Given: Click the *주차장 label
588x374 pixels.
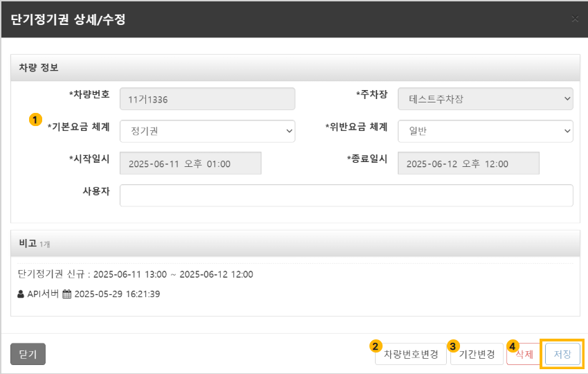Looking at the screenshot, I should [x=371, y=94].
